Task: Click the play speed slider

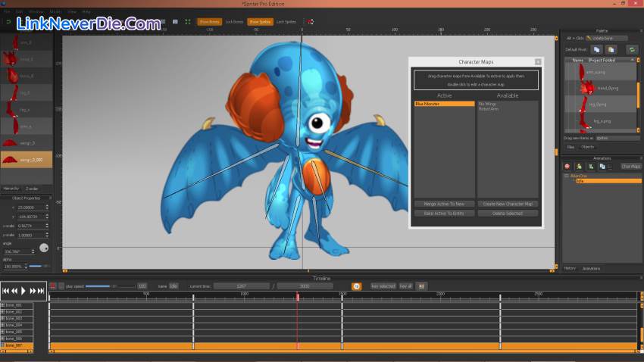Action: click(98, 286)
